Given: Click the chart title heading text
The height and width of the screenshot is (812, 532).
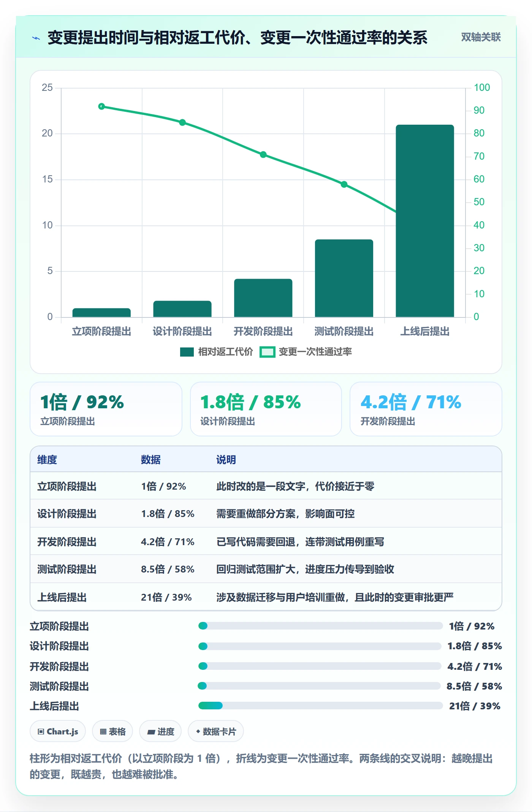Looking at the screenshot, I should tap(237, 38).
